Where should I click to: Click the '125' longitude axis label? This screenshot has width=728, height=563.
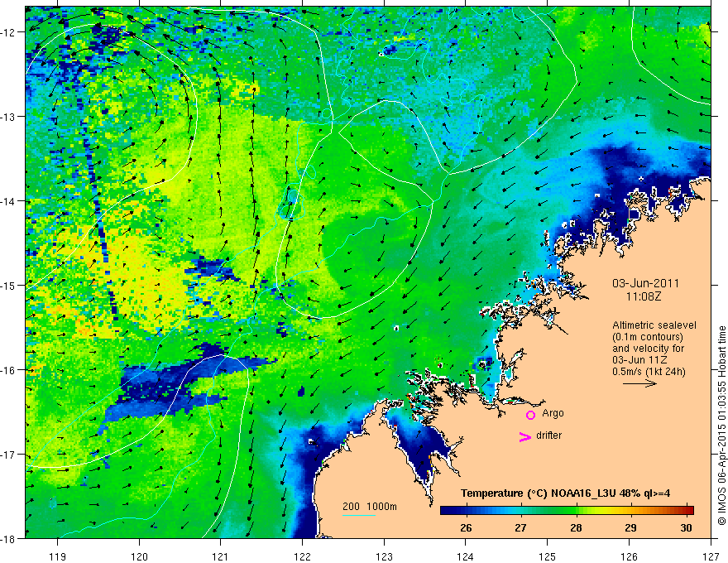click(x=548, y=556)
